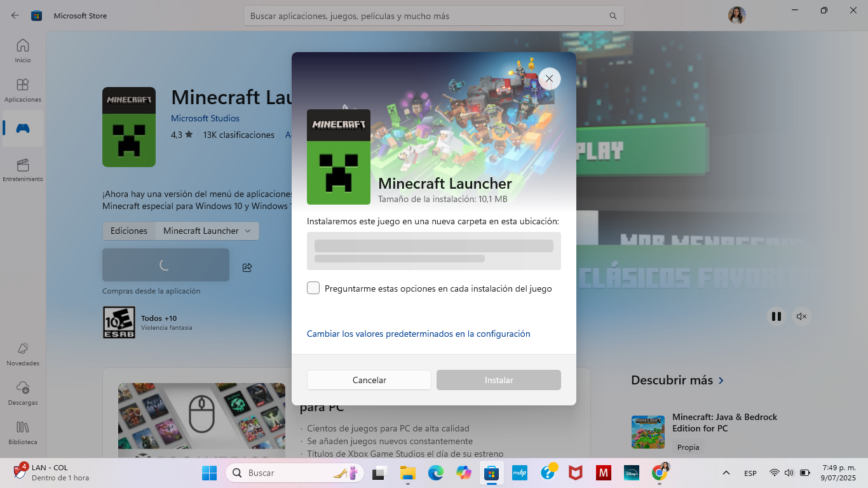Screen dimensions: 868x488
Task: Pause the trailer video
Action: (x=776, y=316)
